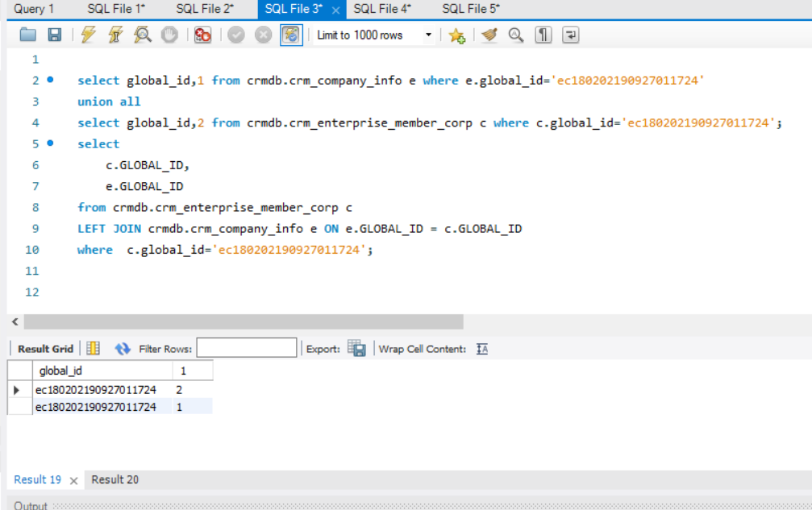
Task: Click the global_id column header
Action: (102, 371)
